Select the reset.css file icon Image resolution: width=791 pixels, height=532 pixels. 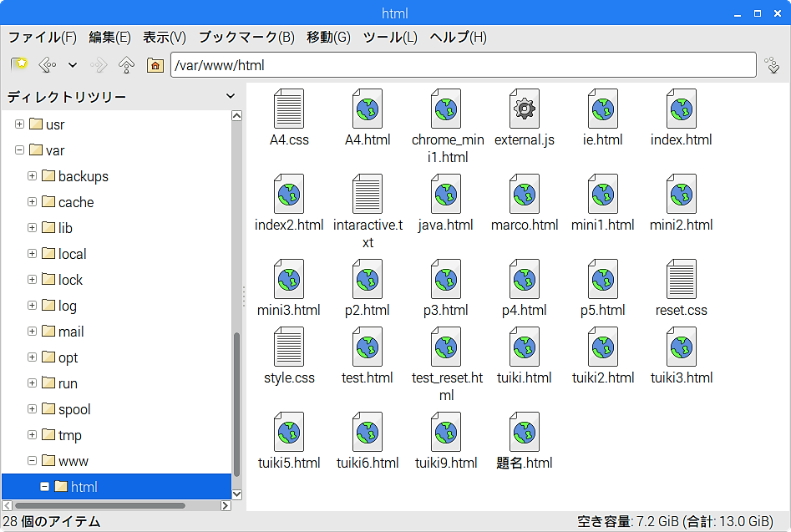click(x=681, y=279)
